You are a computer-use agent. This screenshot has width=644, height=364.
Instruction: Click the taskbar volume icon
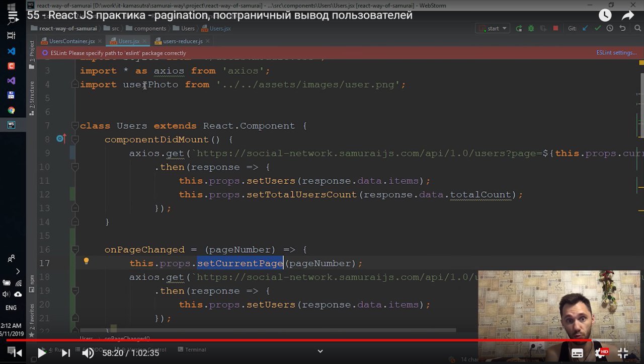tap(6, 294)
